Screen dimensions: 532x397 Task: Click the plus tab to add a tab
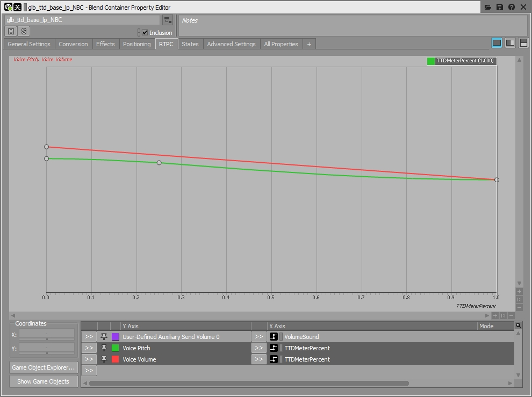click(x=309, y=44)
